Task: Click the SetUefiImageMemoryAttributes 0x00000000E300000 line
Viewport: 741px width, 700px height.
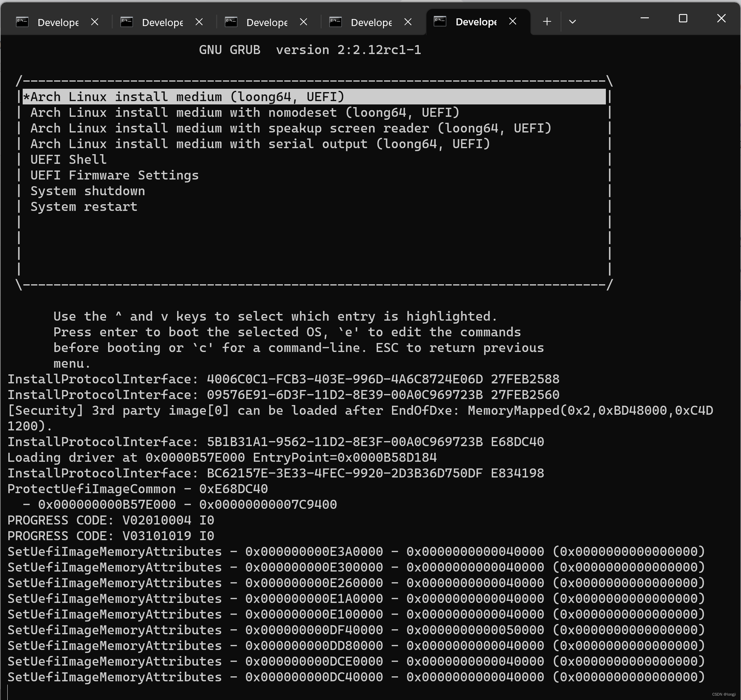Action: pyautogui.click(x=356, y=567)
